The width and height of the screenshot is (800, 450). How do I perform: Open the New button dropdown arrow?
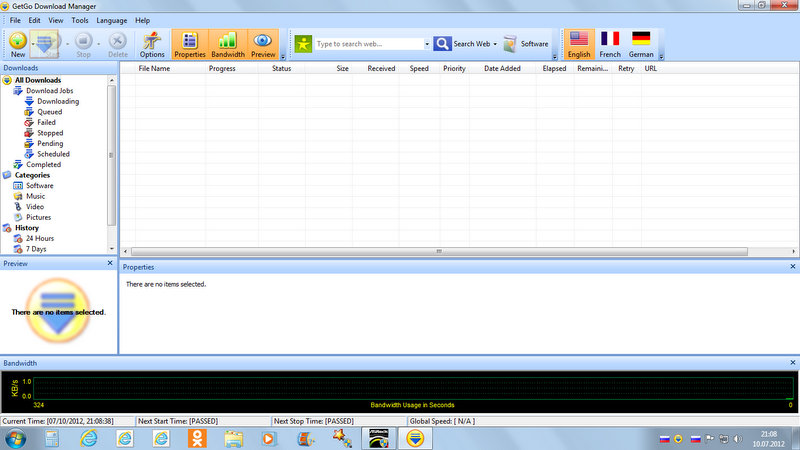pos(32,44)
